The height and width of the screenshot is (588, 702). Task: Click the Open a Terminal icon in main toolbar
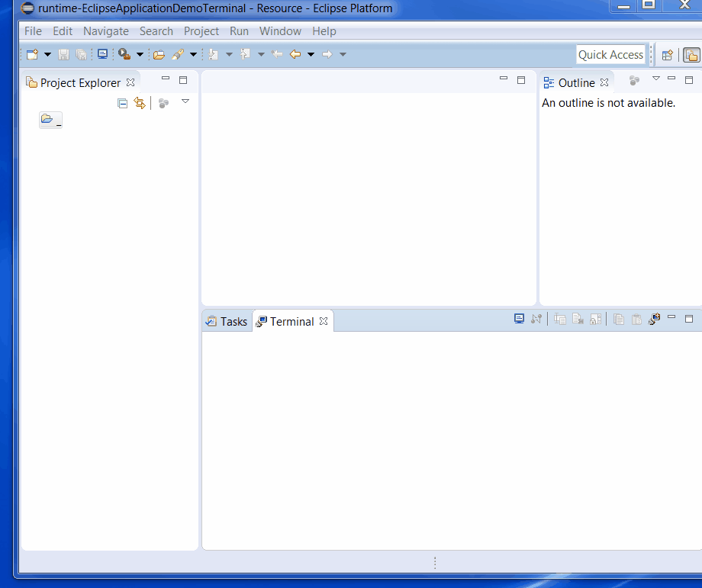coord(102,54)
